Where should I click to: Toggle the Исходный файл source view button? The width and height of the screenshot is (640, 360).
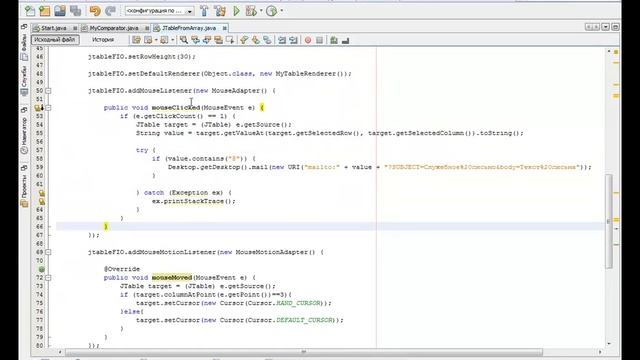click(55, 40)
